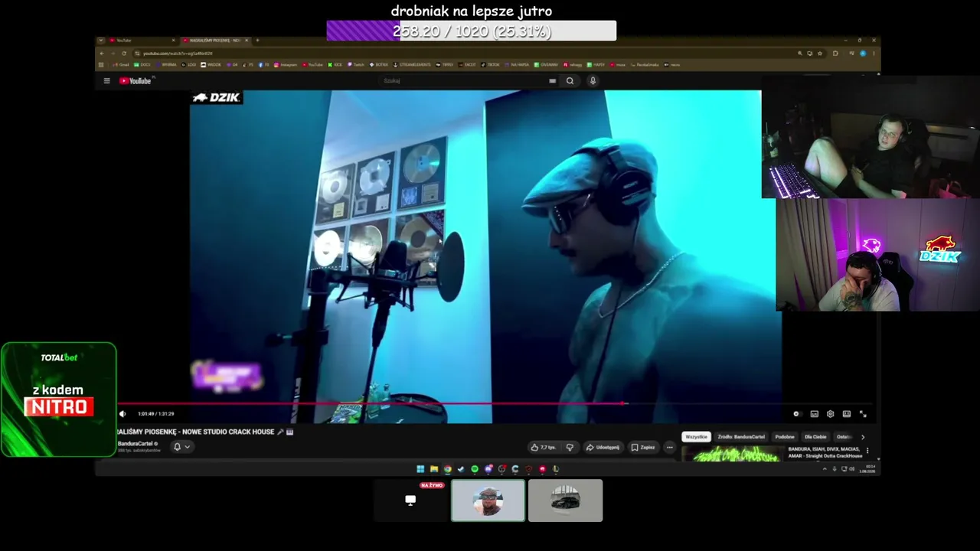The width and height of the screenshot is (980, 551).
Task: Open the notification bell dropdown
Action: tap(181, 447)
